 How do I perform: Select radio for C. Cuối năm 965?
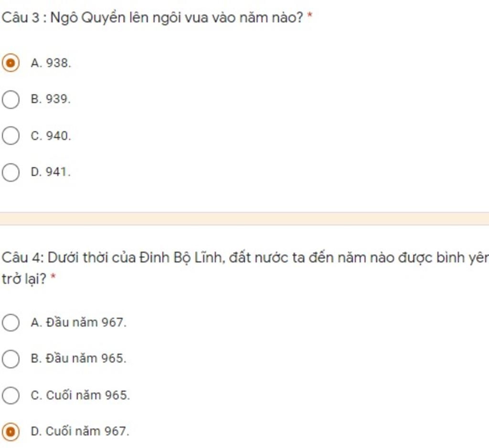[x=11, y=395]
